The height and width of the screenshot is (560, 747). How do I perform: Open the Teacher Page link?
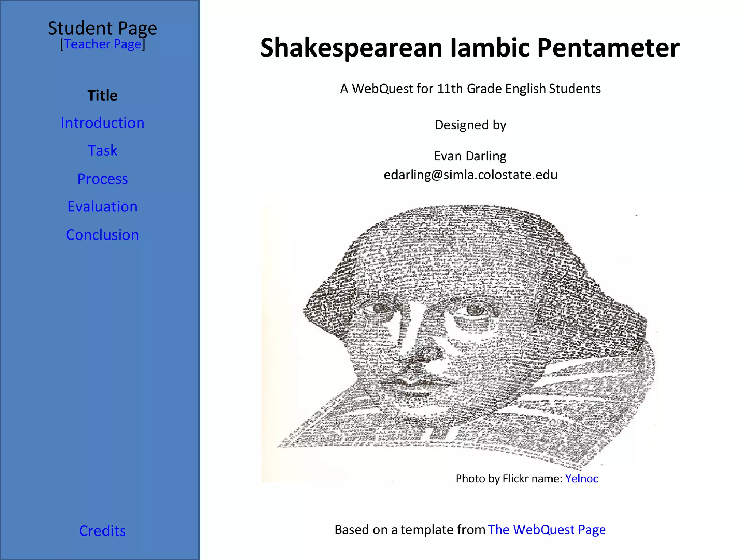(x=102, y=44)
